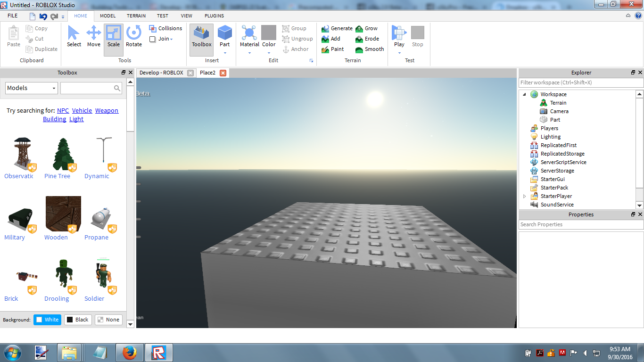
Task: Click the Copy button
Action: tap(36, 28)
